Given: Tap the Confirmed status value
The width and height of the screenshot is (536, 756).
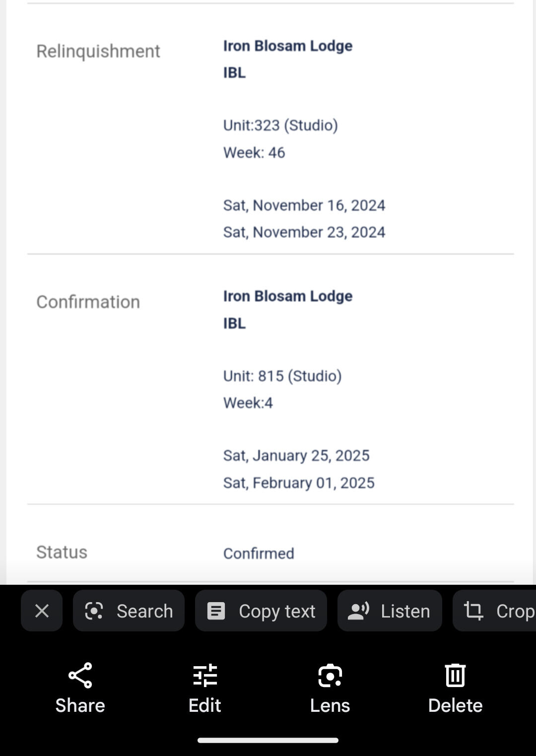Looking at the screenshot, I should coord(259,553).
